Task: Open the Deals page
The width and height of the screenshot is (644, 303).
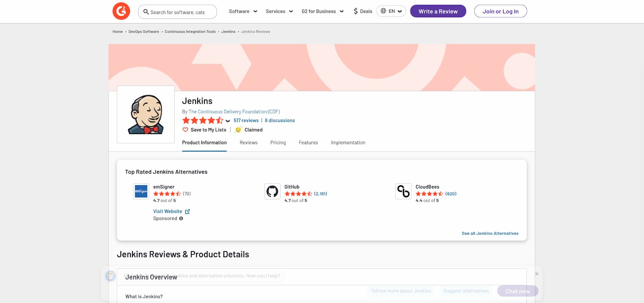Action: [x=363, y=11]
